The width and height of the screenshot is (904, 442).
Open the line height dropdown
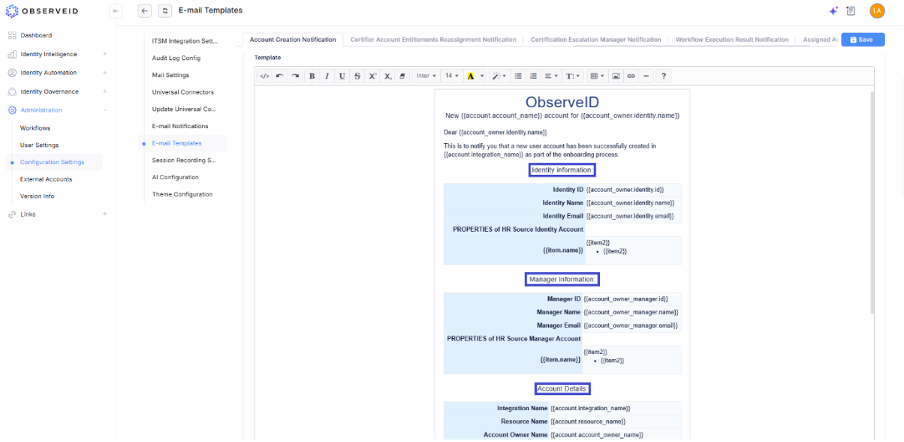coord(573,76)
